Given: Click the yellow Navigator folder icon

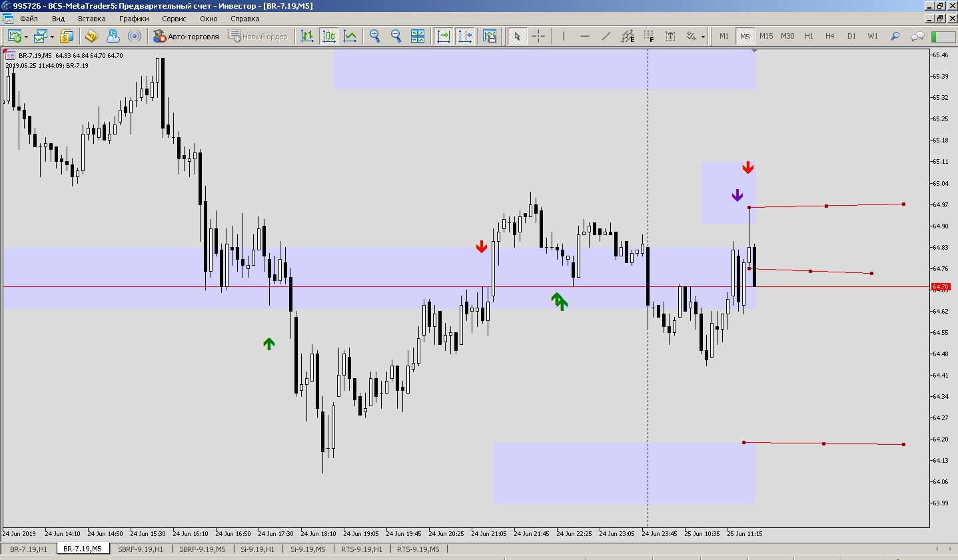Looking at the screenshot, I should [x=91, y=36].
